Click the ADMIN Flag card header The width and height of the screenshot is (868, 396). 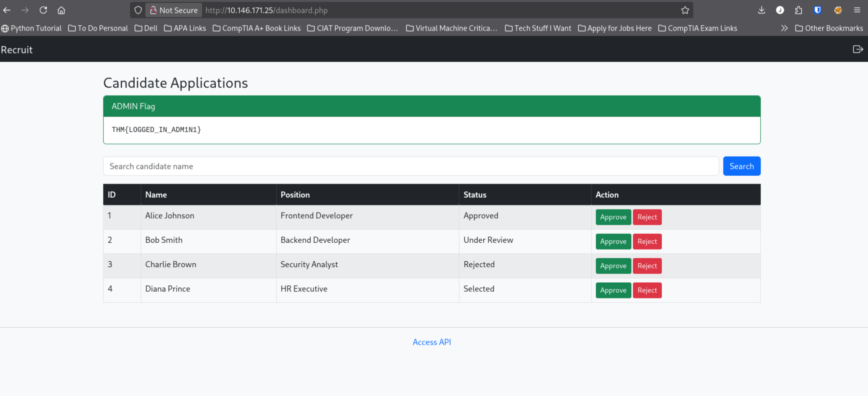pyautogui.click(x=432, y=106)
